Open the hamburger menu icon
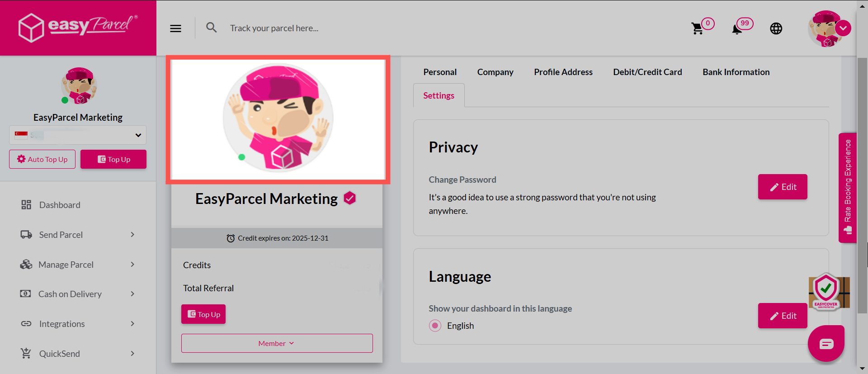This screenshot has width=868, height=374. click(175, 28)
